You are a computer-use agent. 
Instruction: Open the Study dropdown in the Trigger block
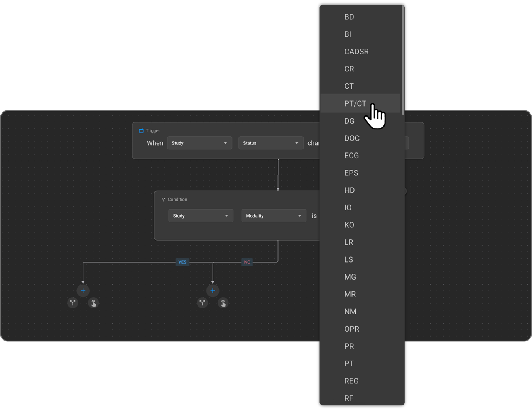click(x=199, y=143)
